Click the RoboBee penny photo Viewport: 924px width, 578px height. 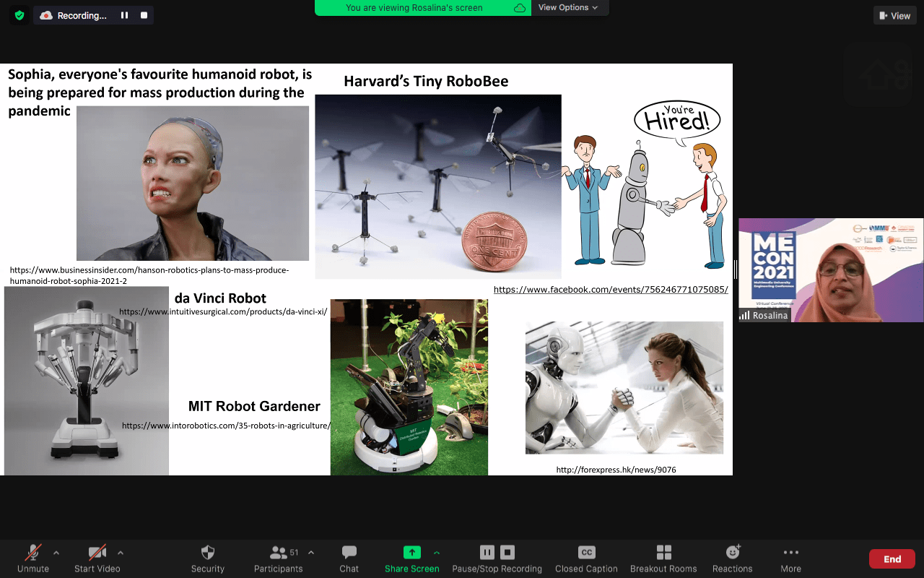click(438, 186)
